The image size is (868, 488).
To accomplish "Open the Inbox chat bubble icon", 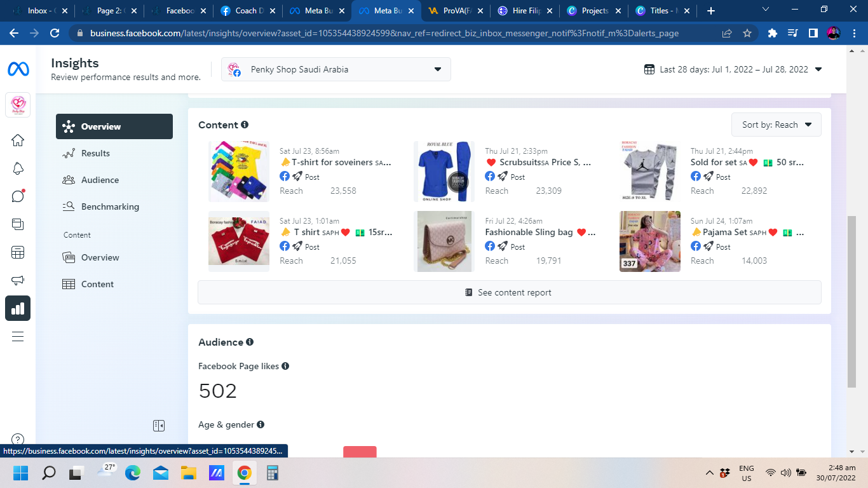I will pyautogui.click(x=18, y=196).
